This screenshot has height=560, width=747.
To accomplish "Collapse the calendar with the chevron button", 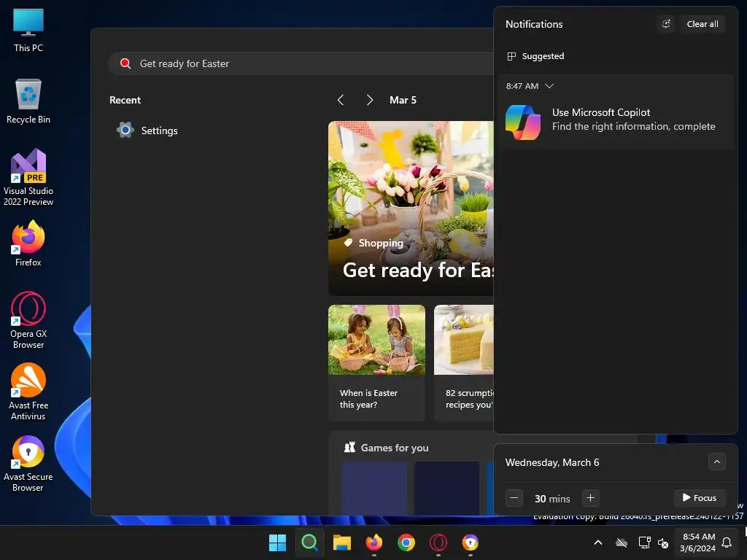I will pyautogui.click(x=716, y=462).
